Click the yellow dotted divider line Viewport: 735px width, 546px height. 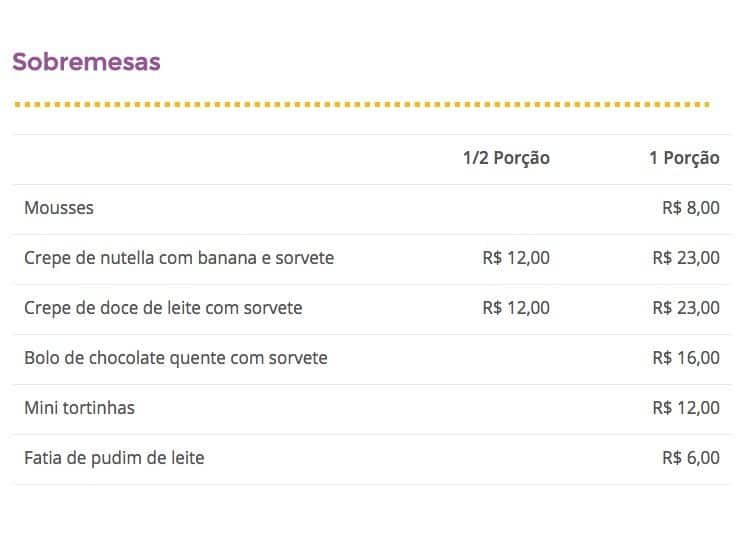[360, 104]
